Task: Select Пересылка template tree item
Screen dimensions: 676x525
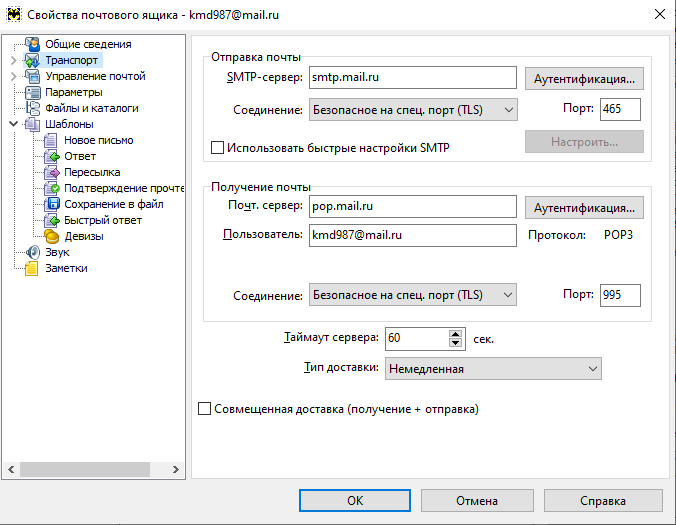Action: (92, 172)
